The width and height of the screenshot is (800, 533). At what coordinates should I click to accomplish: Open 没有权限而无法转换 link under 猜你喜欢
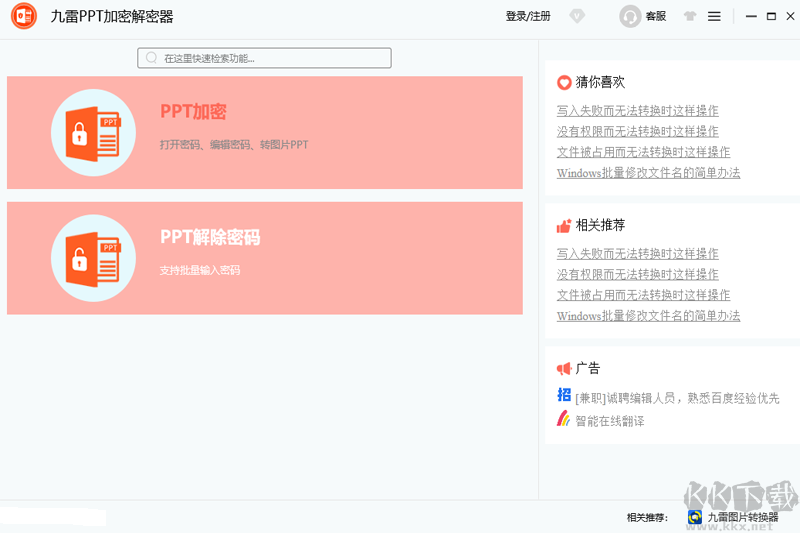coord(638,132)
